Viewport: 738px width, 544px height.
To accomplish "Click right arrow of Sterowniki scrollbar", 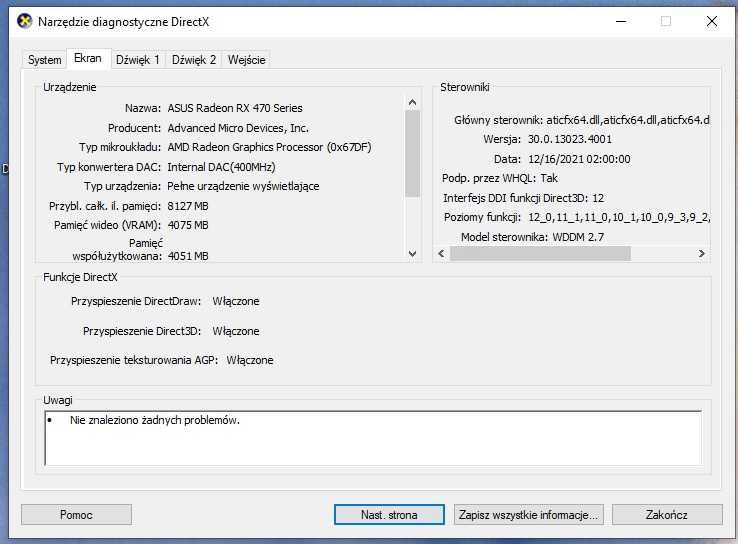I will pyautogui.click(x=701, y=254).
